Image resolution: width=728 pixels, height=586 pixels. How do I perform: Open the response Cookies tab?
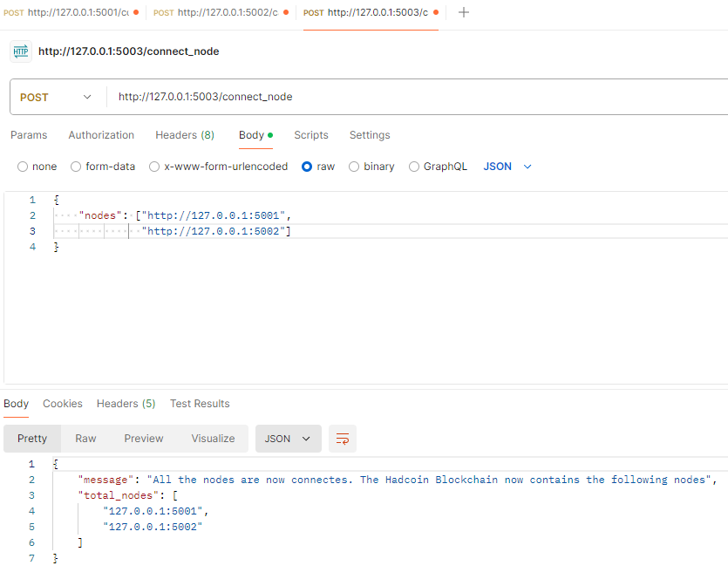[63, 404]
